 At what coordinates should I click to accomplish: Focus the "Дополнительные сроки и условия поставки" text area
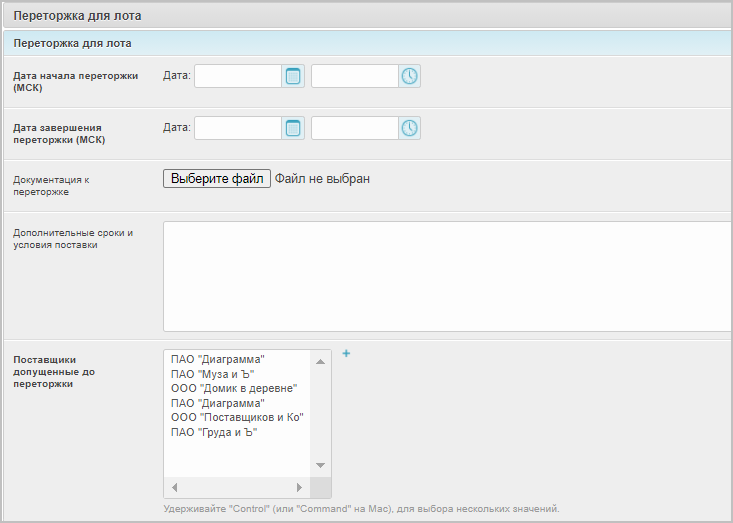point(447,276)
